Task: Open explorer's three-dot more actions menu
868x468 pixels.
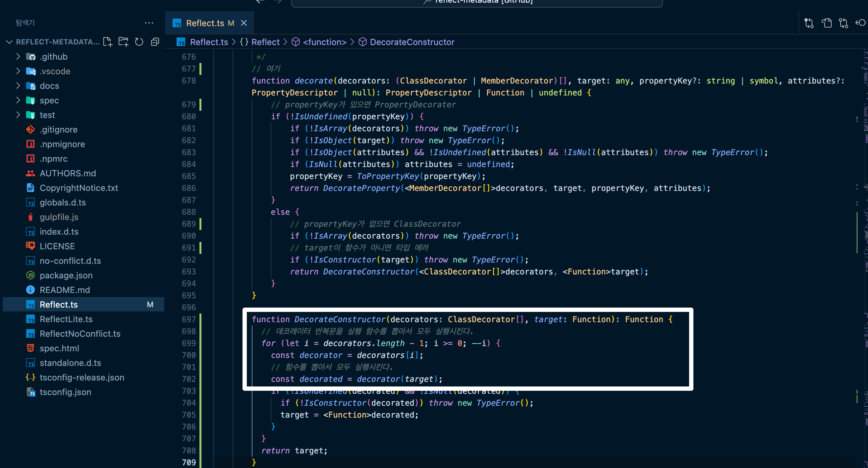Action: pyautogui.click(x=149, y=23)
